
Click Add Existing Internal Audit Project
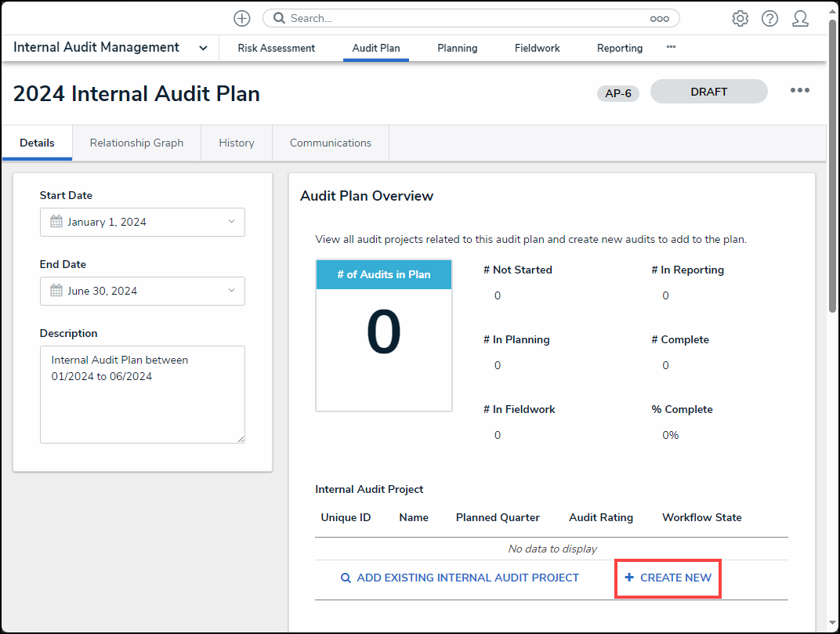[x=459, y=578]
